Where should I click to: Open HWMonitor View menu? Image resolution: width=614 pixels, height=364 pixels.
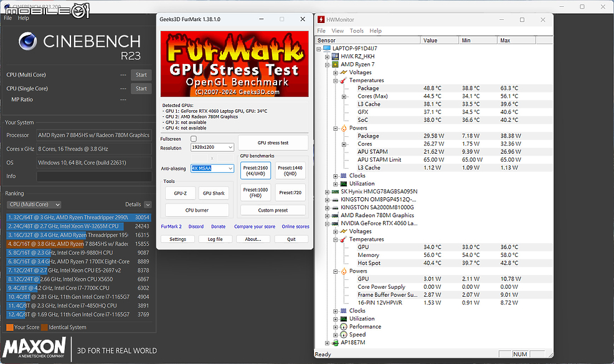click(338, 30)
